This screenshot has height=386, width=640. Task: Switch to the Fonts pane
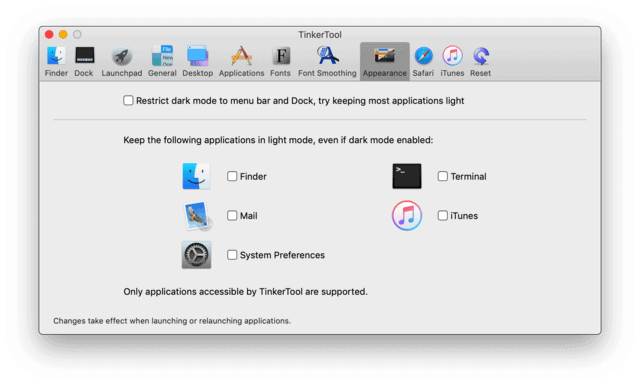(x=280, y=61)
